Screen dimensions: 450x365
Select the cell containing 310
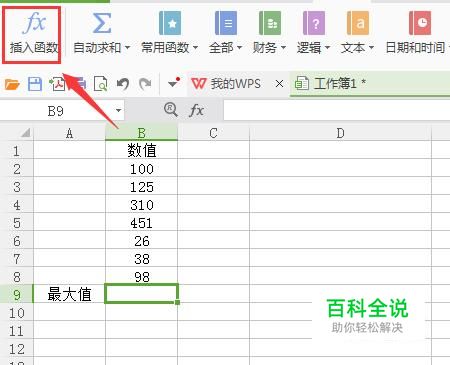coord(141,205)
